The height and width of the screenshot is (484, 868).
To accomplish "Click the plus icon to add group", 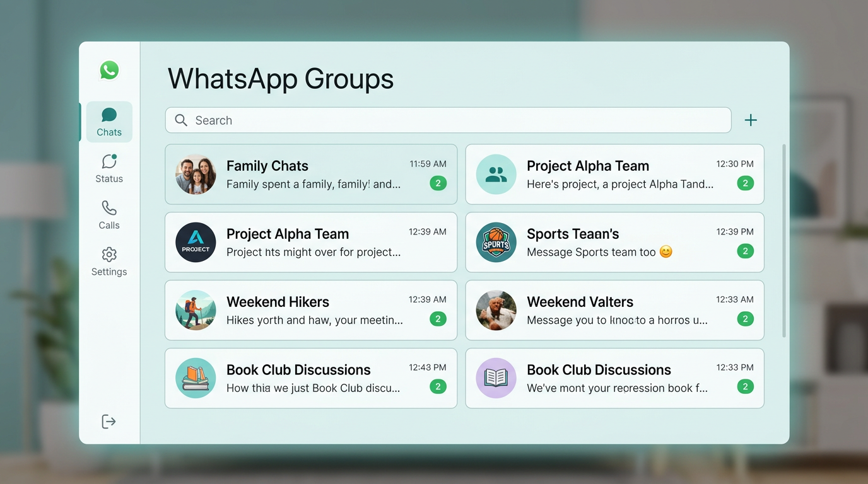I will [751, 120].
